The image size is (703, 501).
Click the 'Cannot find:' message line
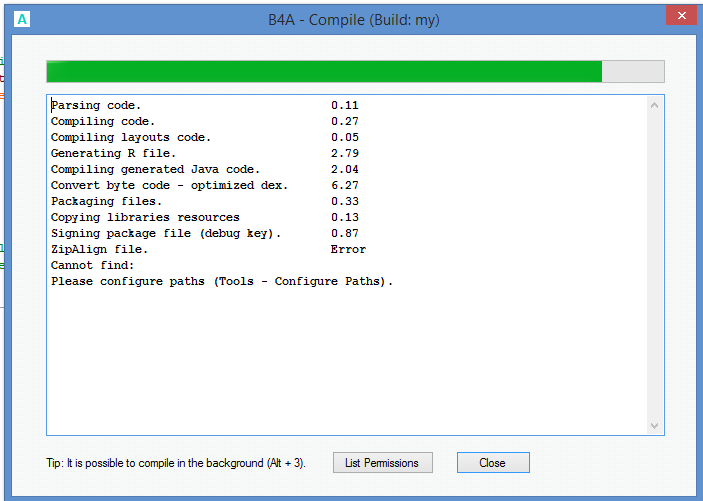click(92, 266)
